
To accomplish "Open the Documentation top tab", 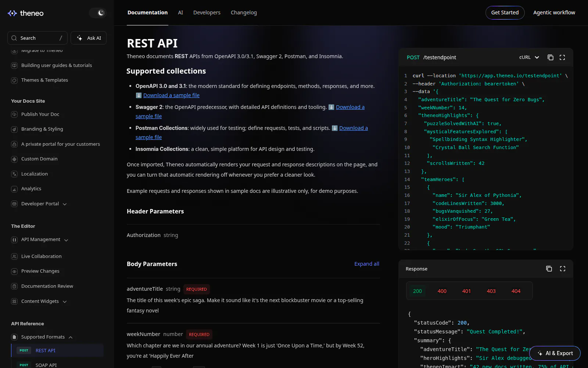I will coord(147,13).
